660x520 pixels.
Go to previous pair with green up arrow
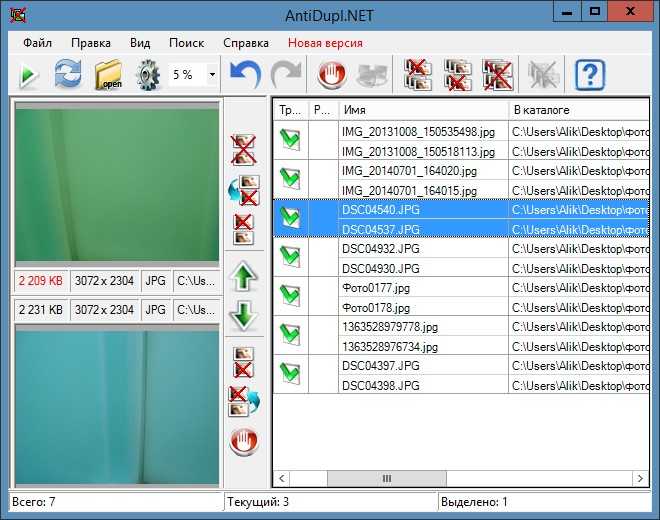coord(243,277)
